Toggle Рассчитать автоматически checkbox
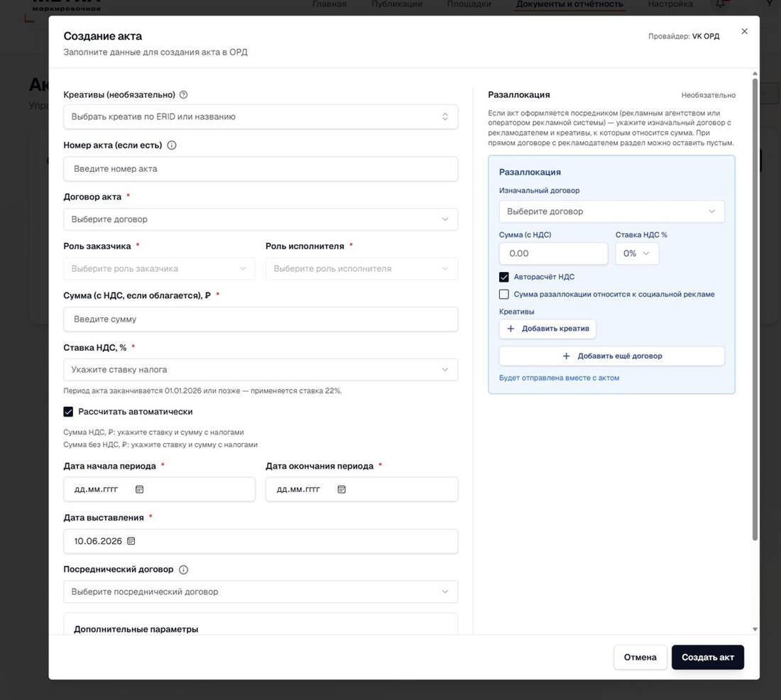Image resolution: width=781 pixels, height=700 pixels. pos(68,412)
